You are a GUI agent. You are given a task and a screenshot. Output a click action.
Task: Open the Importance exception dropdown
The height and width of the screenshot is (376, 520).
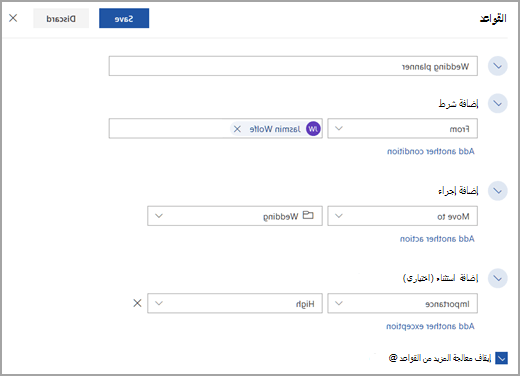(402, 303)
